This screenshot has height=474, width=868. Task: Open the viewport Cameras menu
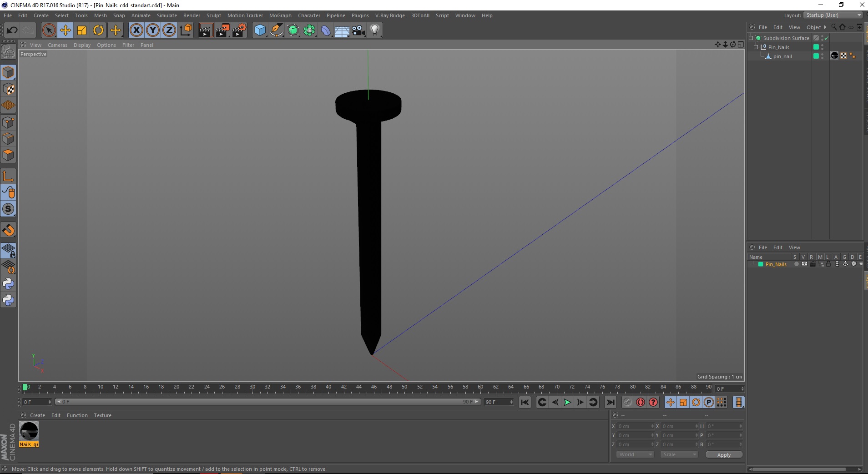tap(57, 45)
